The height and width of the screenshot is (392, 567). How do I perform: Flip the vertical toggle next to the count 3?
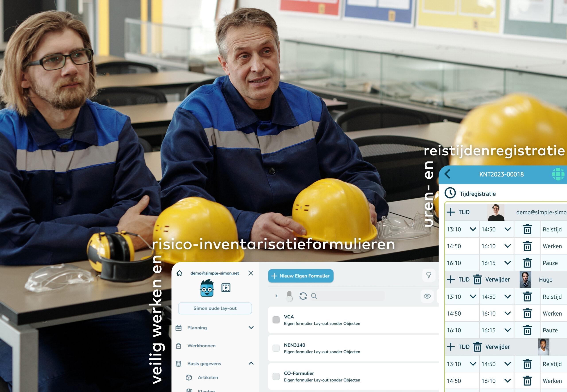(289, 296)
